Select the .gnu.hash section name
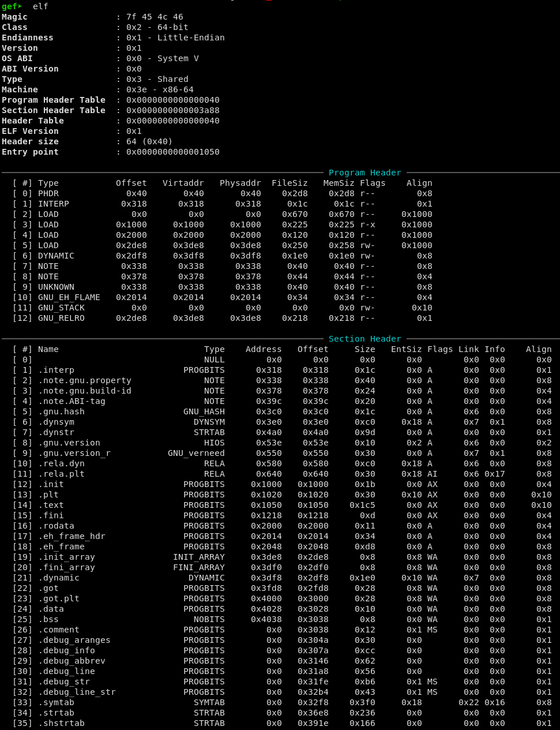The height and width of the screenshot is (730, 560). (61, 411)
